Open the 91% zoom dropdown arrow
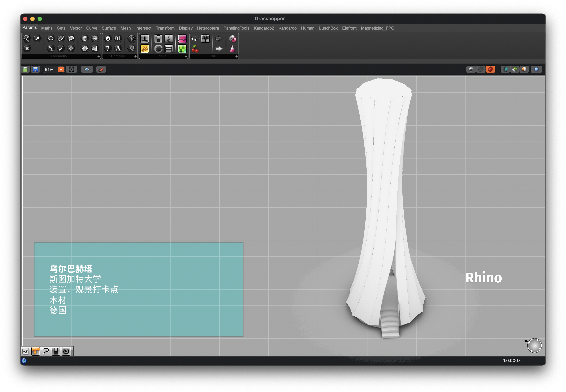 [61, 69]
